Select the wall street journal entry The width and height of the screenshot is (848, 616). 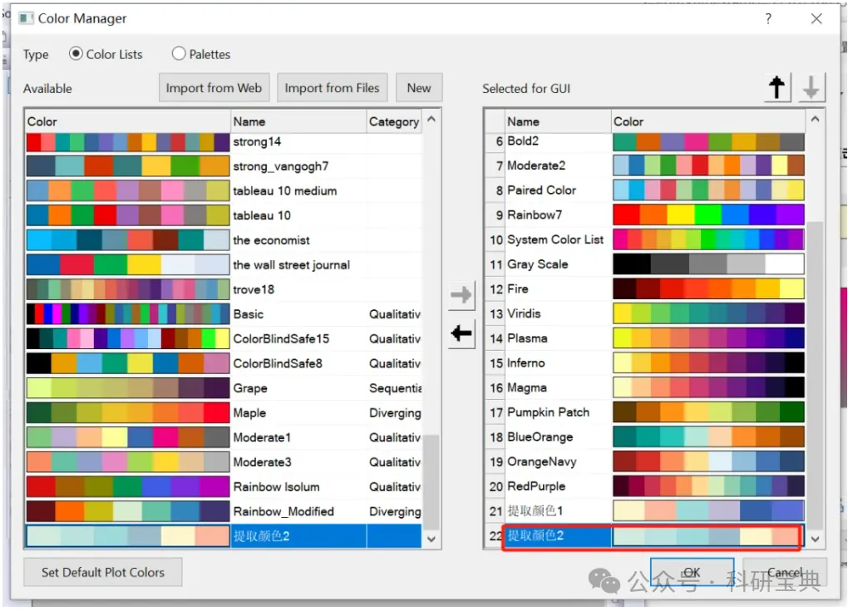point(291,265)
